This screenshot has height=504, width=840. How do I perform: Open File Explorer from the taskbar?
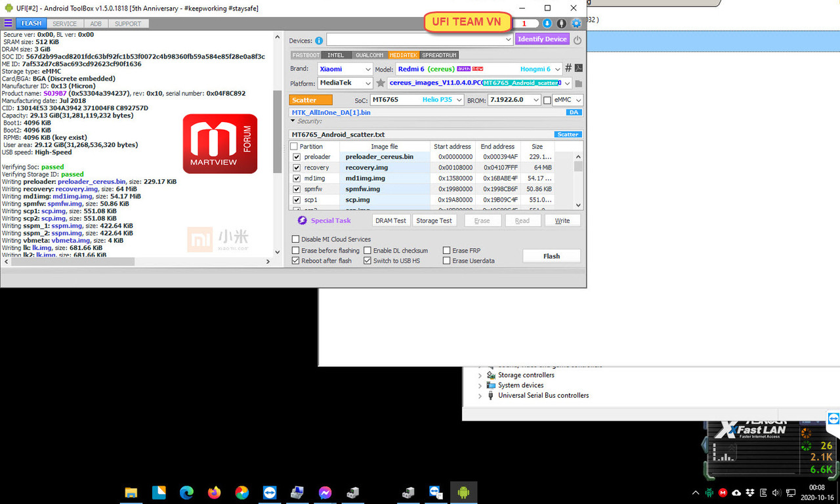pos(131,492)
